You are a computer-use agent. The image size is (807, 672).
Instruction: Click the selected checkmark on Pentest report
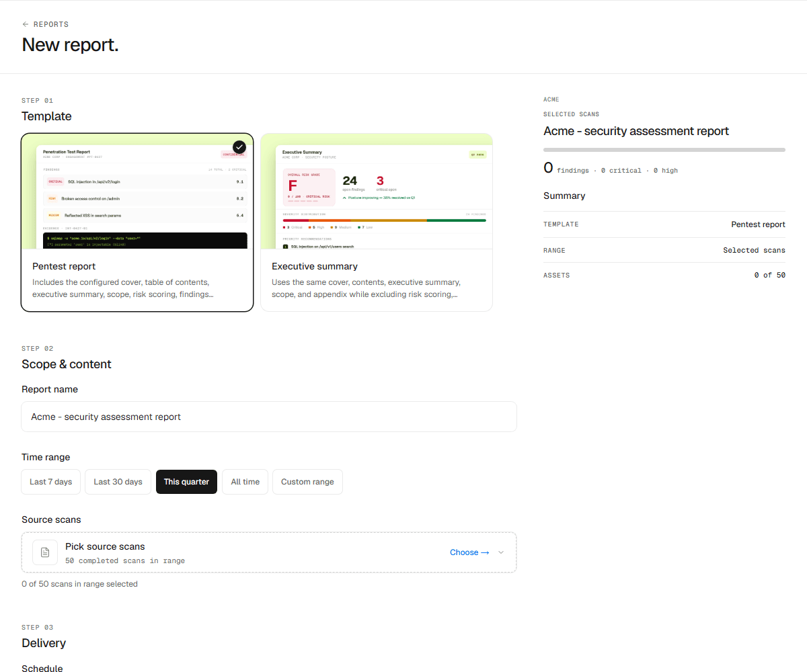pos(239,146)
